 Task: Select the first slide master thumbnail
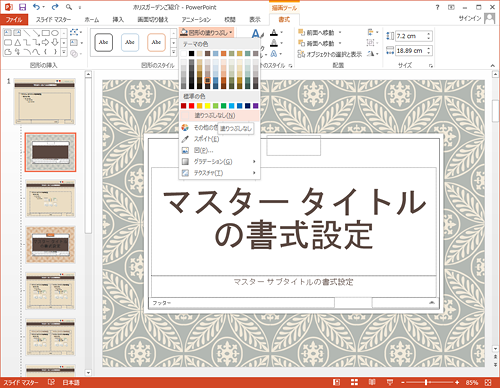click(x=45, y=102)
